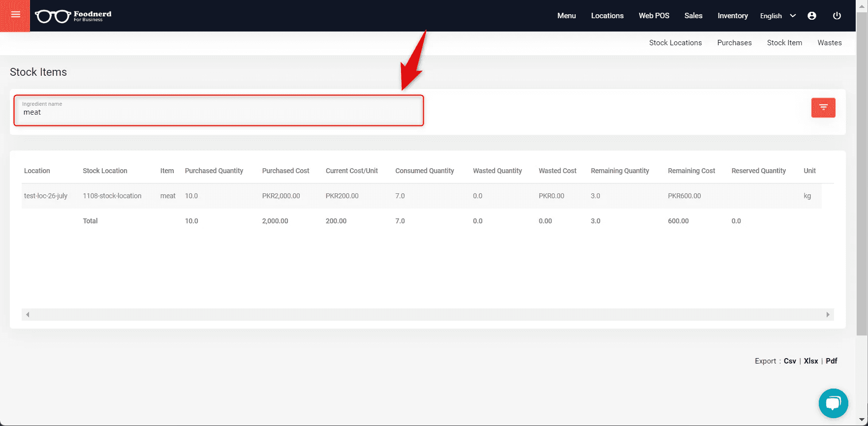
Task: Click the Foodnerd glasses logo
Action: pyautogui.click(x=73, y=16)
